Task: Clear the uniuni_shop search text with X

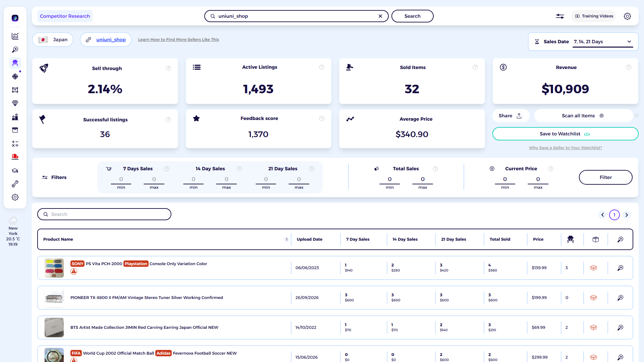Action: (380, 16)
